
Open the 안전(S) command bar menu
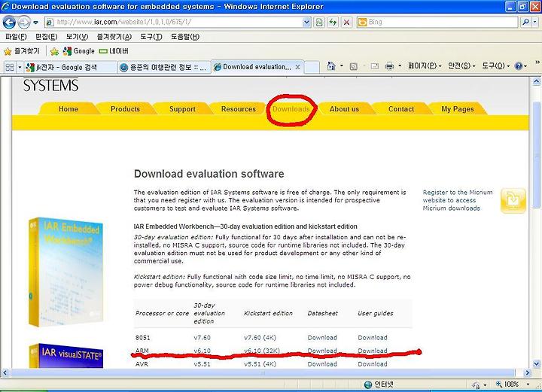(x=461, y=65)
